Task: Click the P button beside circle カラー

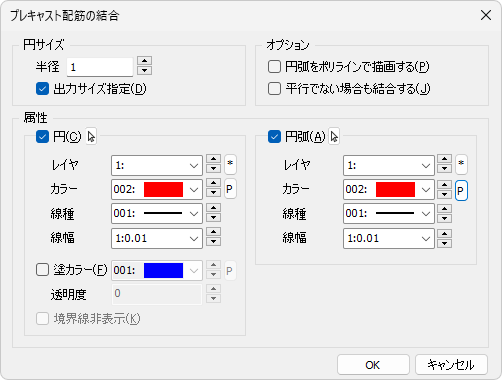Action: point(230,189)
